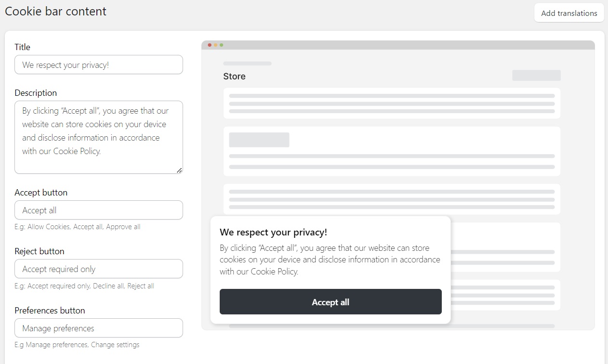Click the Accept all button in the cookie preview
The height and width of the screenshot is (364, 608).
tap(330, 302)
